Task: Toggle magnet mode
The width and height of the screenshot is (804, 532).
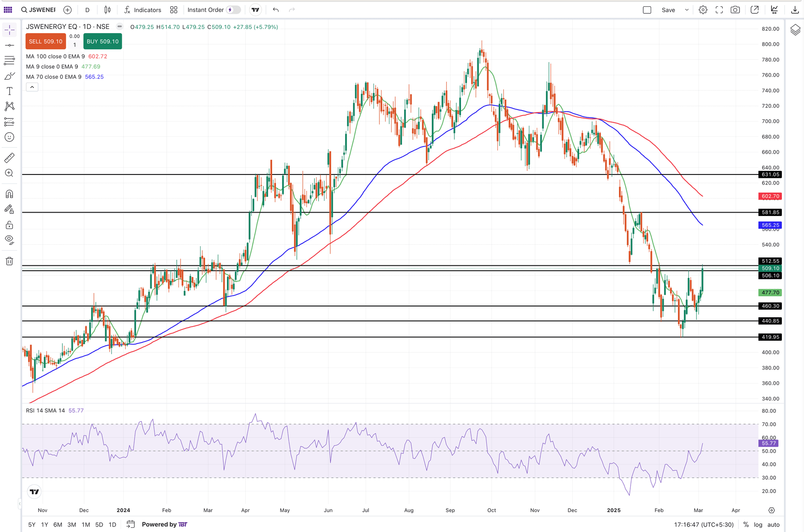Action: (x=9, y=194)
